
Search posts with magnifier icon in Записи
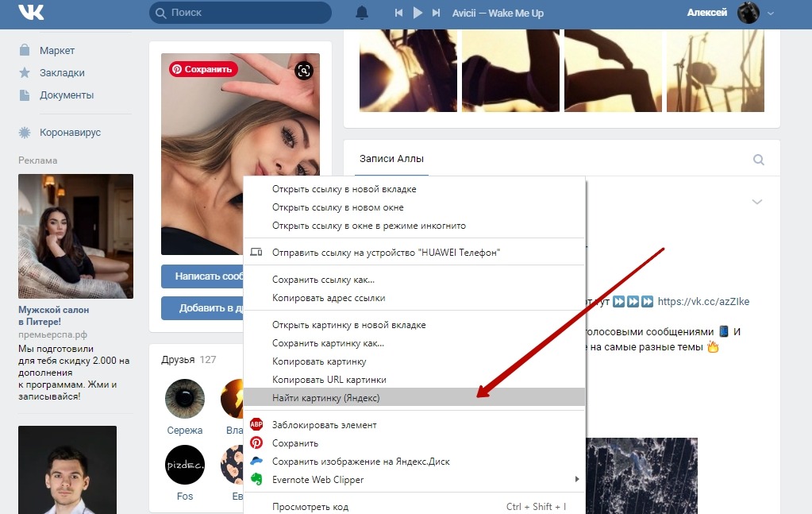coord(759,160)
